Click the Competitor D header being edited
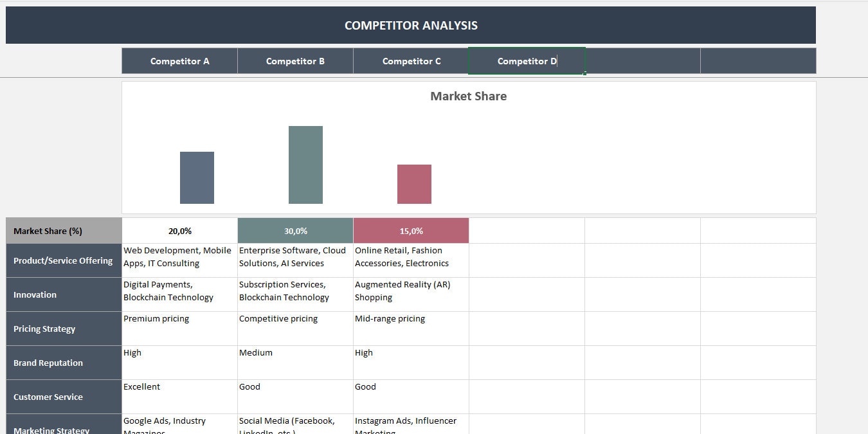Viewport: 868px width, 434px height. click(x=526, y=60)
